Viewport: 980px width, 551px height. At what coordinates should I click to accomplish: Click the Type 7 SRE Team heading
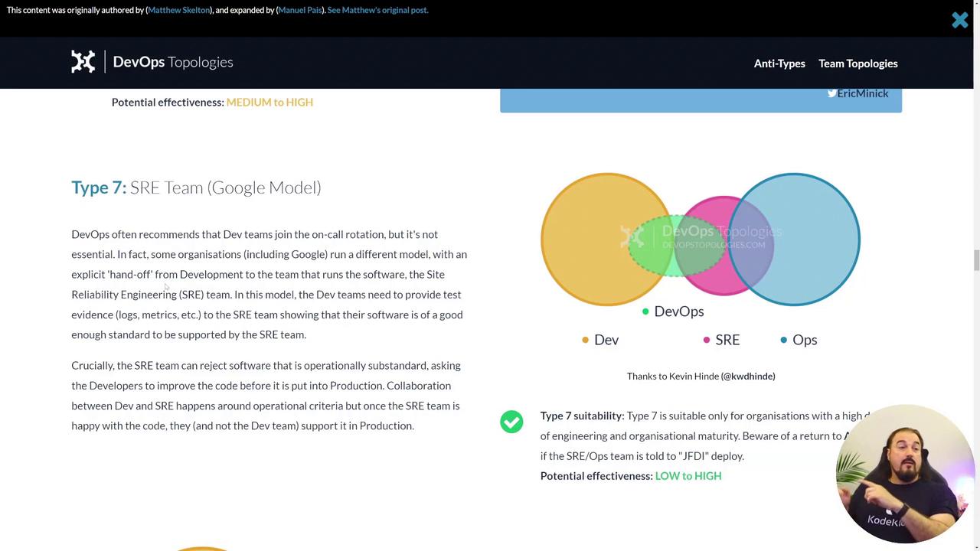coord(196,187)
